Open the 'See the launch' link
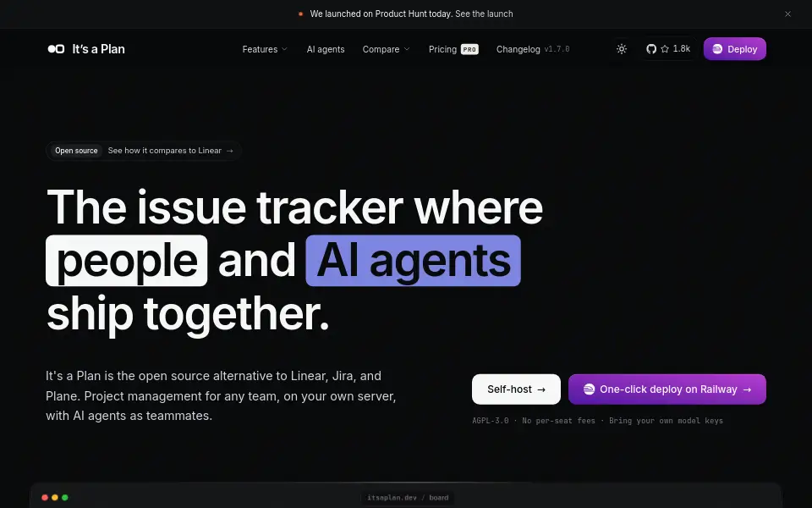The image size is (812, 508). [x=484, y=14]
